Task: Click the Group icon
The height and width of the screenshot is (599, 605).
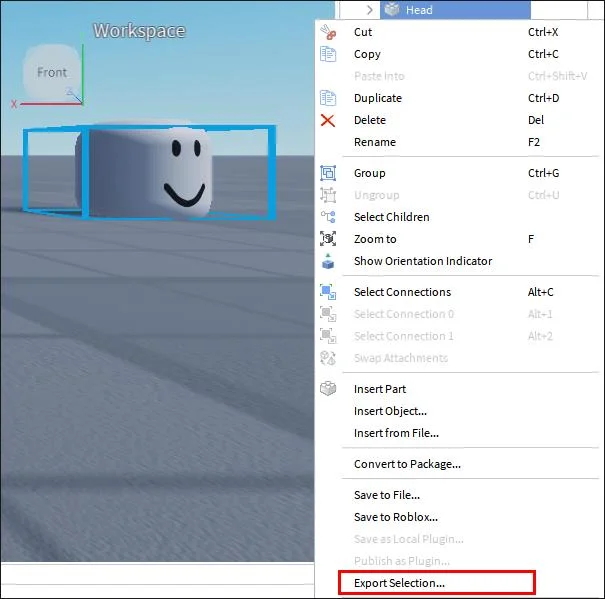Action: (328, 173)
